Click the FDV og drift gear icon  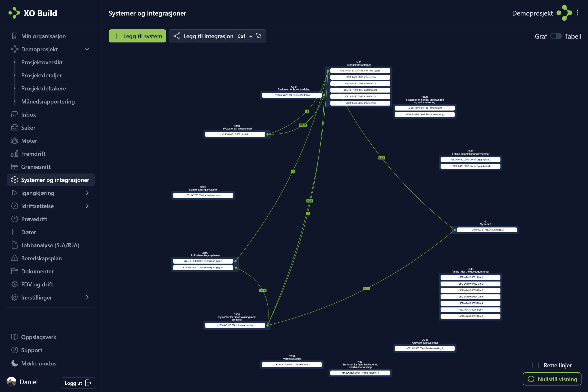click(14, 284)
